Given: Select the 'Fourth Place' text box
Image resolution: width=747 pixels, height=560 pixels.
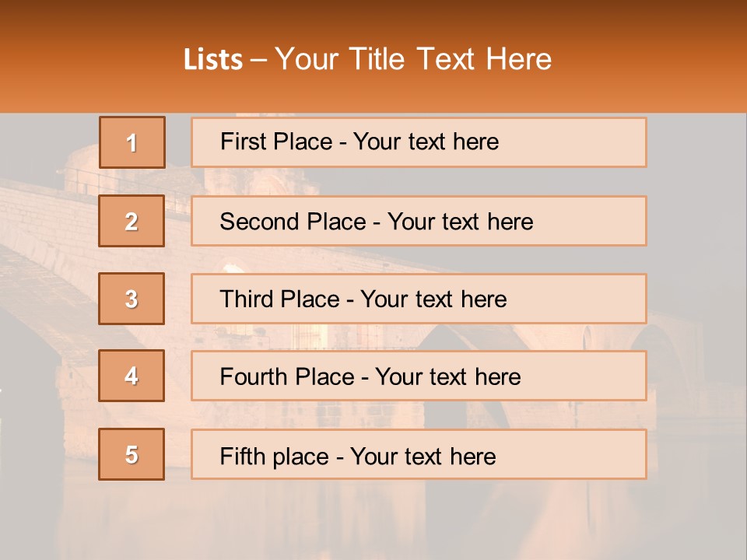Looking at the screenshot, I should [419, 376].
